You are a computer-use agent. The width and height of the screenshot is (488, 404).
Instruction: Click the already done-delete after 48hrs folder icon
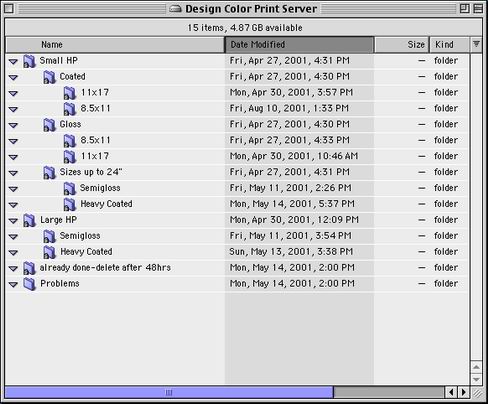click(29, 268)
